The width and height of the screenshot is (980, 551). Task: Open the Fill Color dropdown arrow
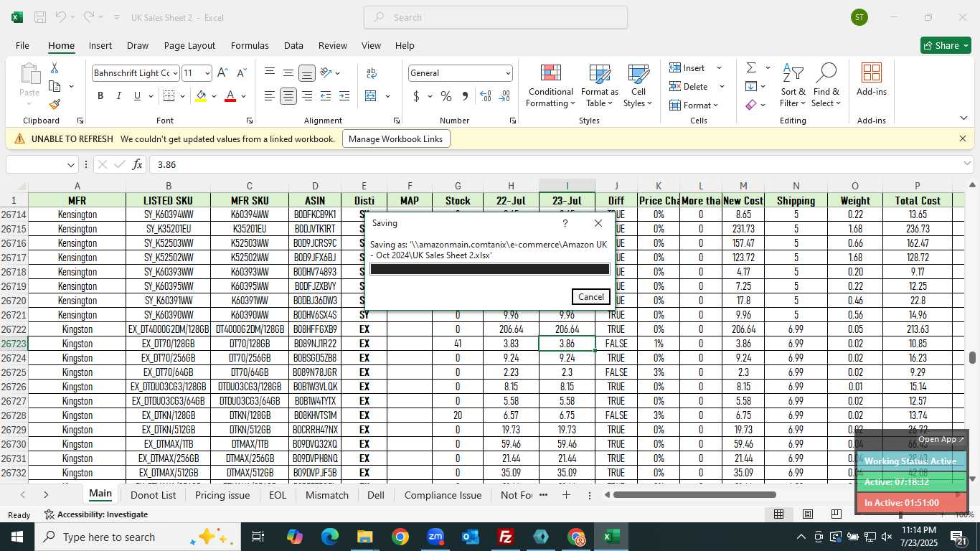[x=214, y=96]
